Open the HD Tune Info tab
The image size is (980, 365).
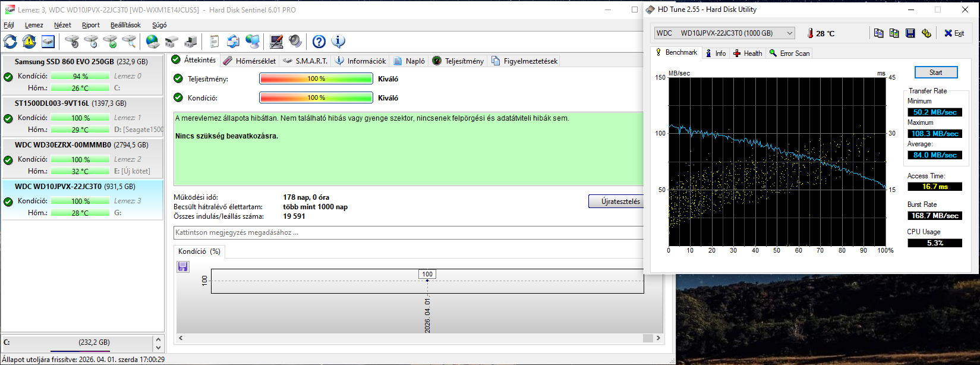pos(716,53)
